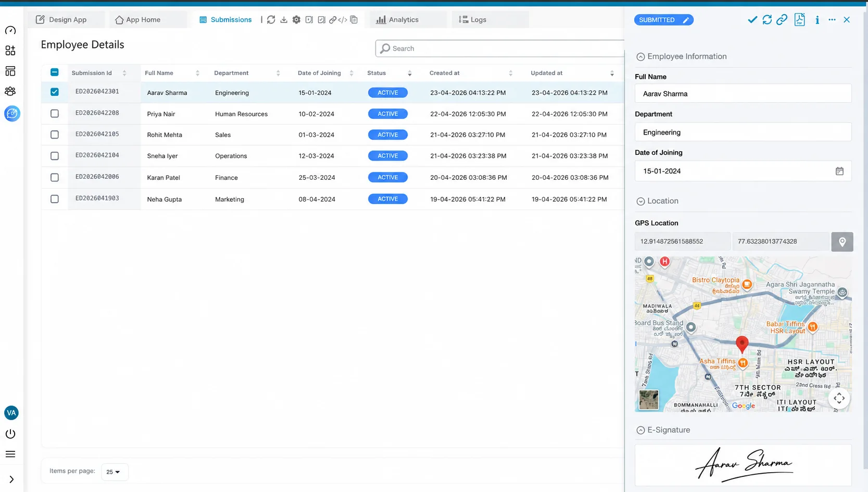
Task: Open the more options ellipsis menu
Action: pos(832,20)
